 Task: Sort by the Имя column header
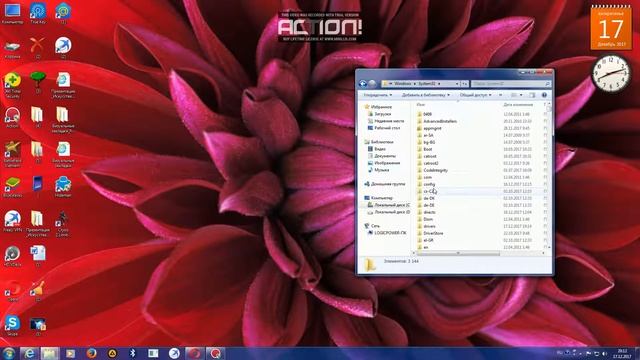pyautogui.click(x=420, y=105)
